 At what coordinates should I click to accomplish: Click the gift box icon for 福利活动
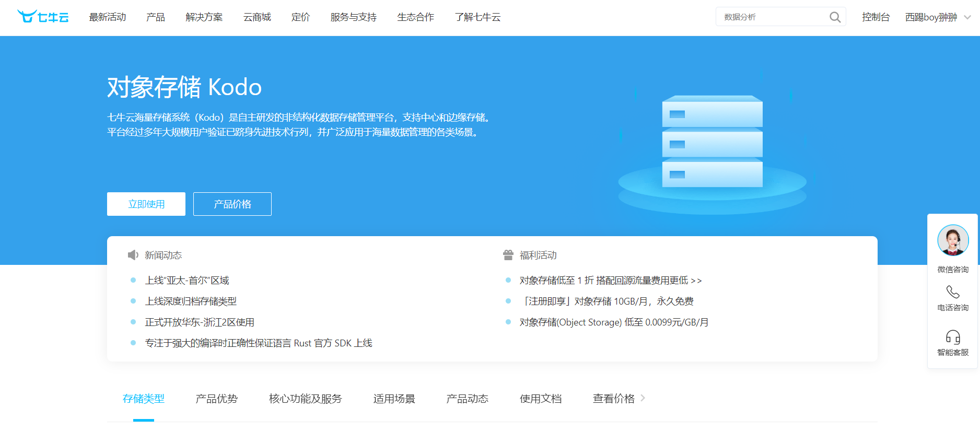pos(508,255)
